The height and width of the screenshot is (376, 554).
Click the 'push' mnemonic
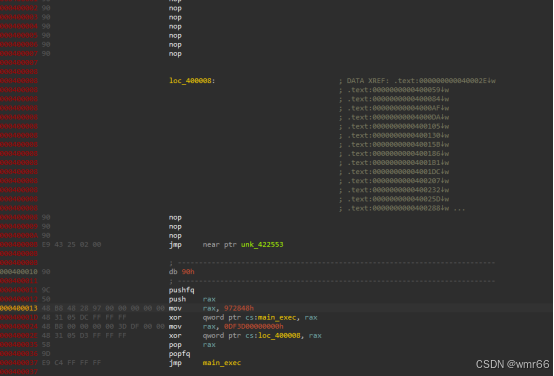point(177,299)
